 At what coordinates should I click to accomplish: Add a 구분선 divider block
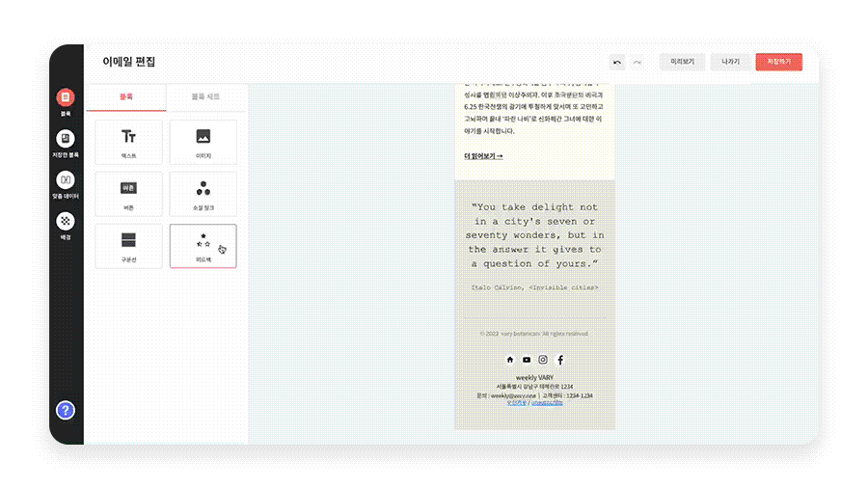point(128,246)
